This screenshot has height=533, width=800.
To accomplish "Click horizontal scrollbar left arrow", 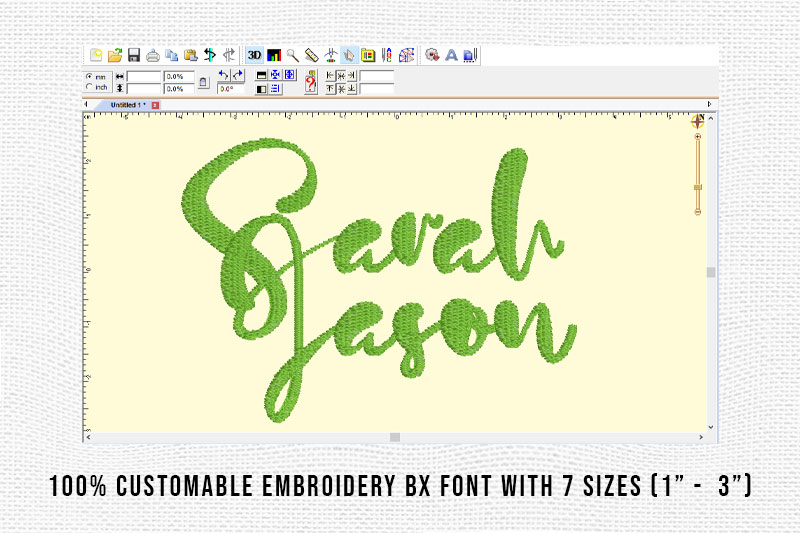I will pyautogui.click(x=88, y=437).
